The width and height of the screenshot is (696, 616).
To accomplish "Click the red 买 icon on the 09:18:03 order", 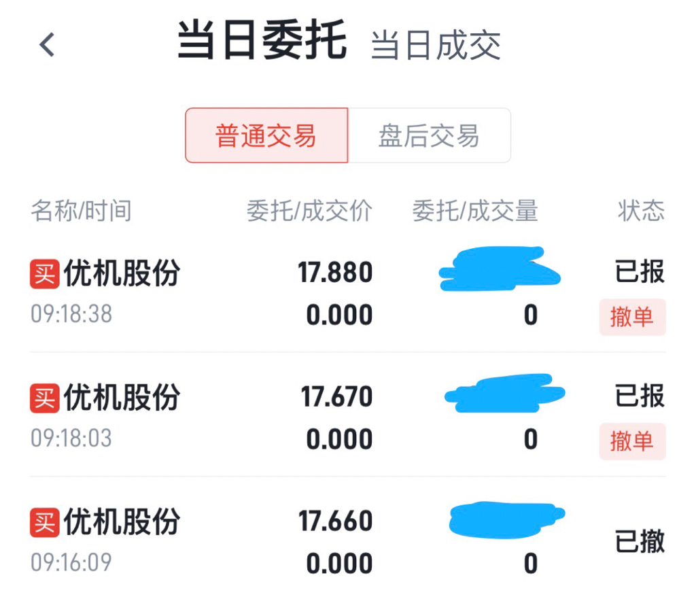I will [x=45, y=398].
